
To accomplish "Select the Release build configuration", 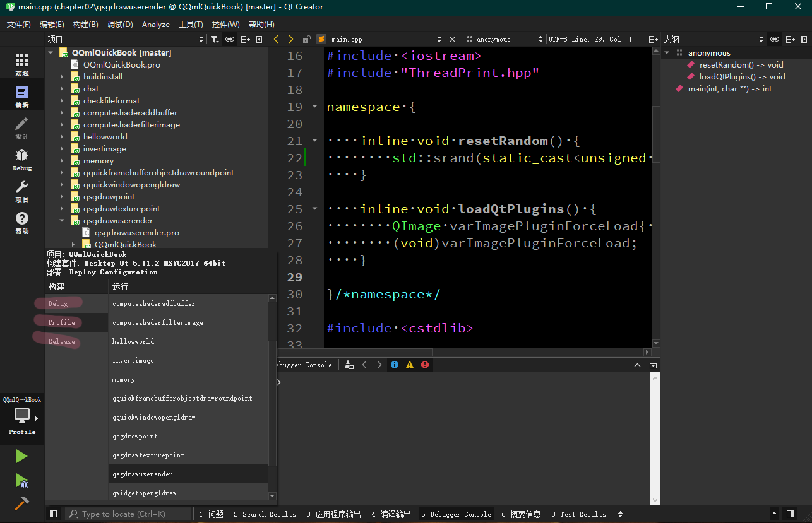I will point(62,341).
